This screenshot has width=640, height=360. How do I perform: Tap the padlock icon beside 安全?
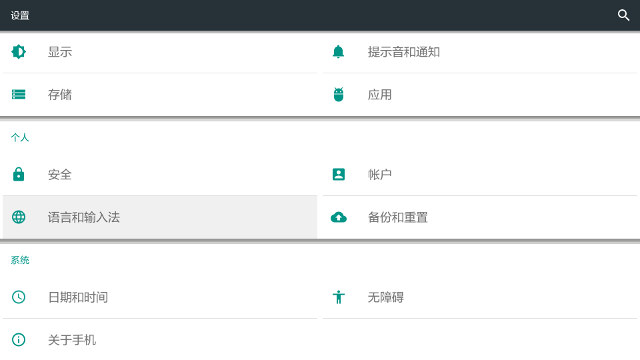[x=18, y=174]
